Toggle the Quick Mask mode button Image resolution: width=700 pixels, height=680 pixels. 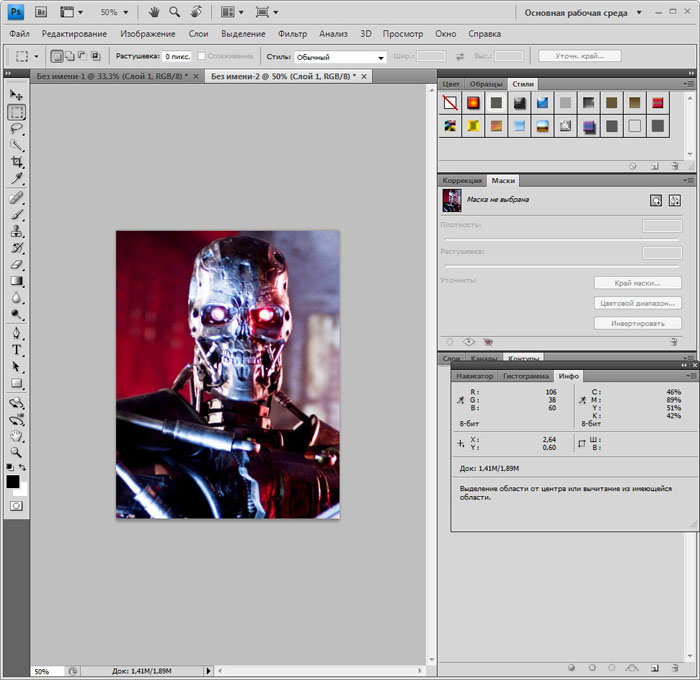pyautogui.click(x=16, y=506)
